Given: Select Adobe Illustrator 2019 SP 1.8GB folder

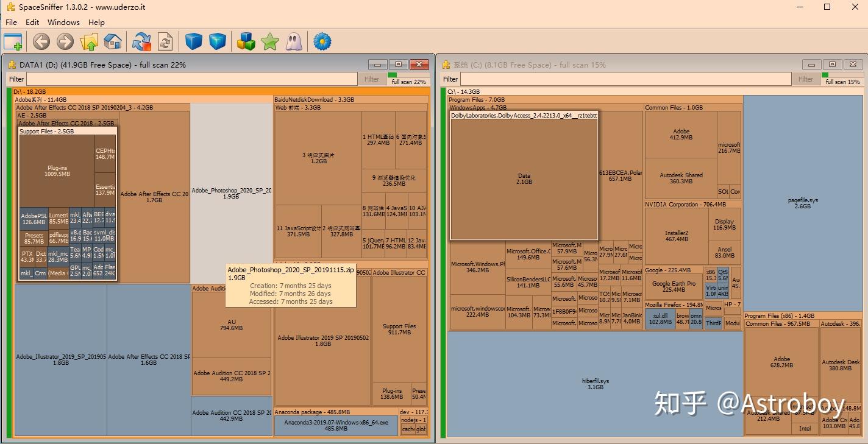Looking at the screenshot, I should tap(323, 341).
